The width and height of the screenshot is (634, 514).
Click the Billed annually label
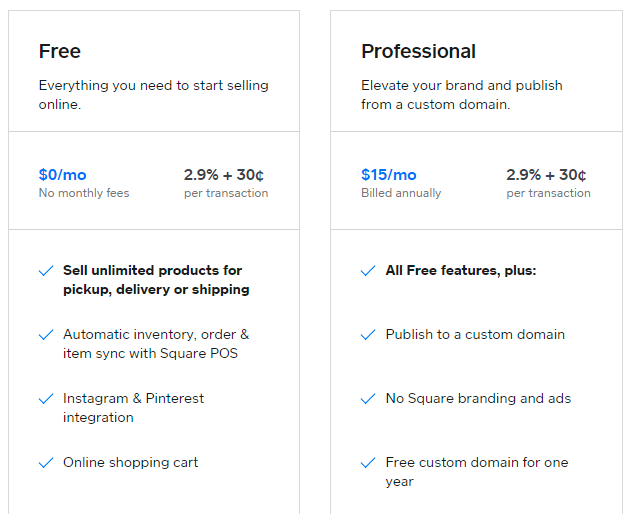click(401, 193)
